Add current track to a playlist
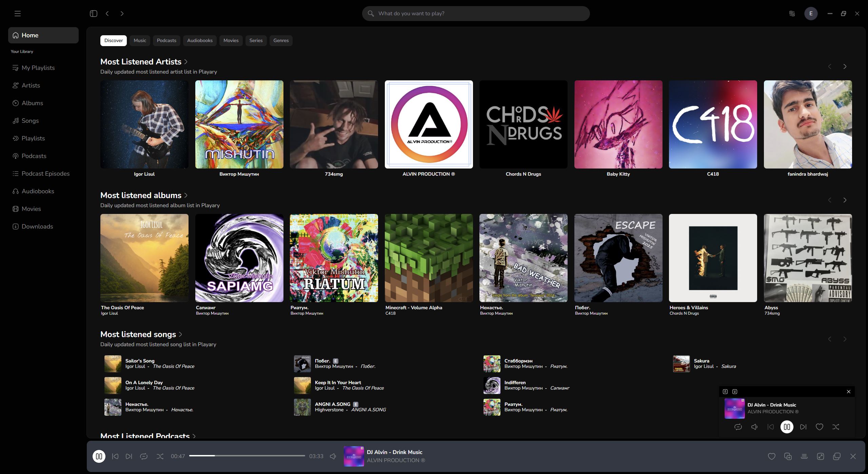868x474 pixels. click(788, 456)
